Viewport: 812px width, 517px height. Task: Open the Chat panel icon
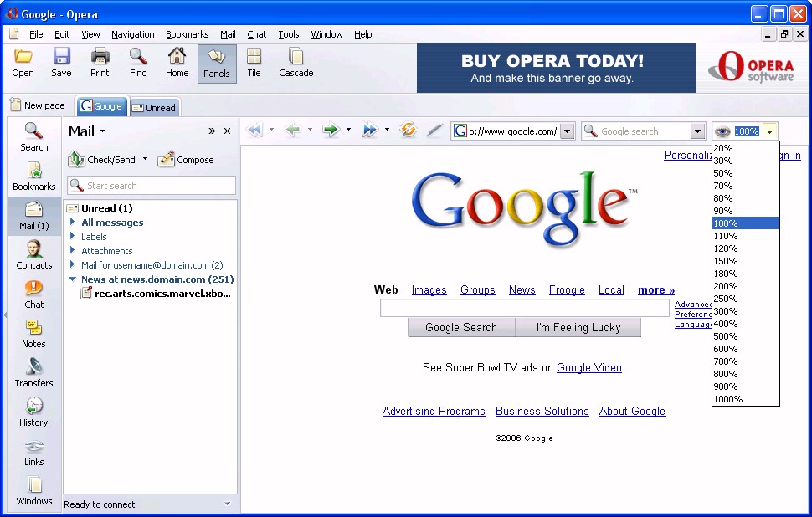click(x=33, y=289)
